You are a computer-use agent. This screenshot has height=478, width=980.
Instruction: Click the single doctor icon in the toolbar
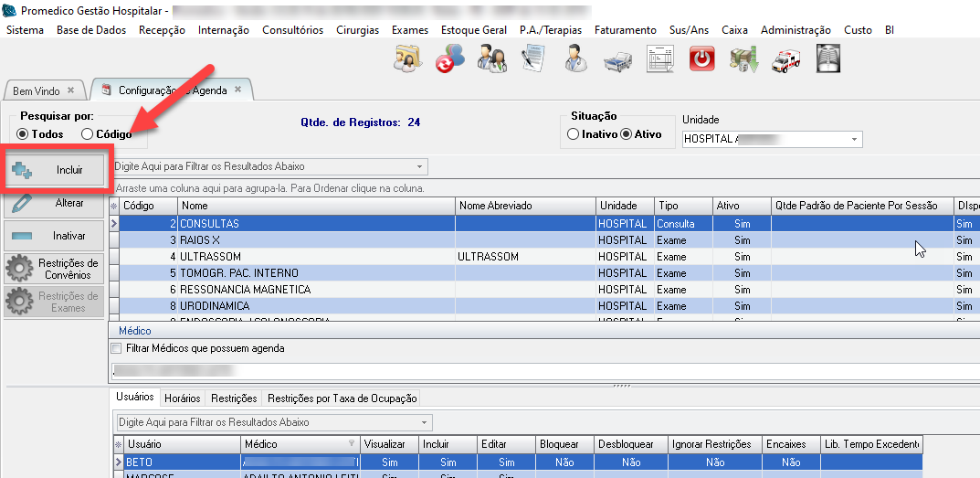(575, 59)
